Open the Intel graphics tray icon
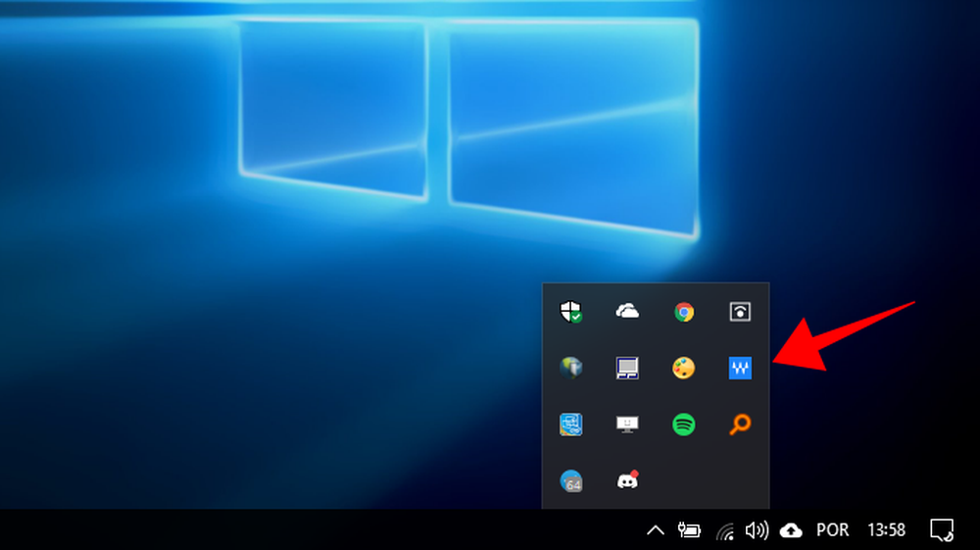Image resolution: width=980 pixels, height=550 pixels. 570,425
